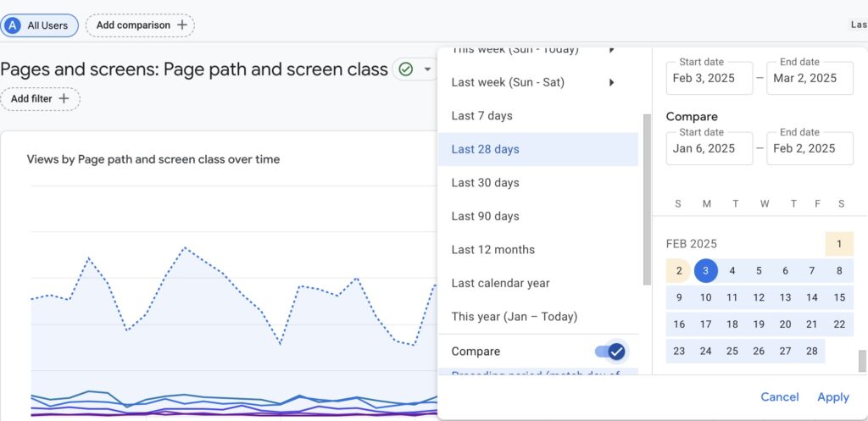Select February 8 in the calendar

tap(839, 271)
